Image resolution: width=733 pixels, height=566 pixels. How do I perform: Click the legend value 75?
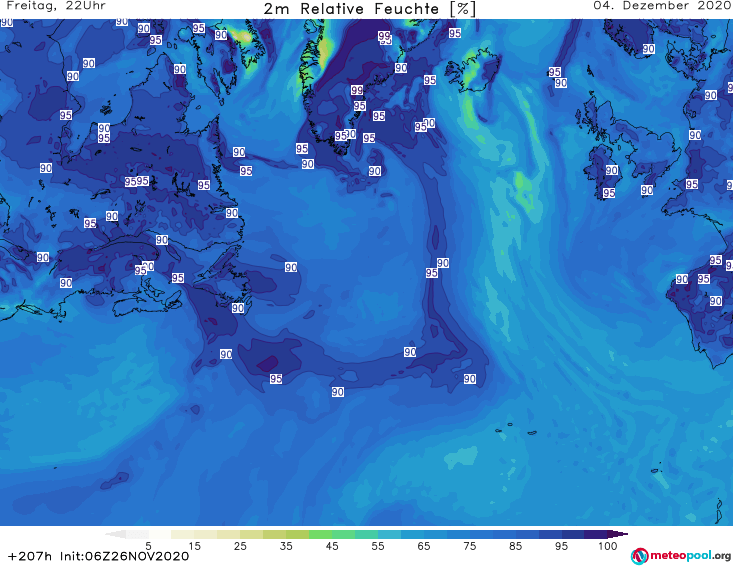[x=469, y=546]
